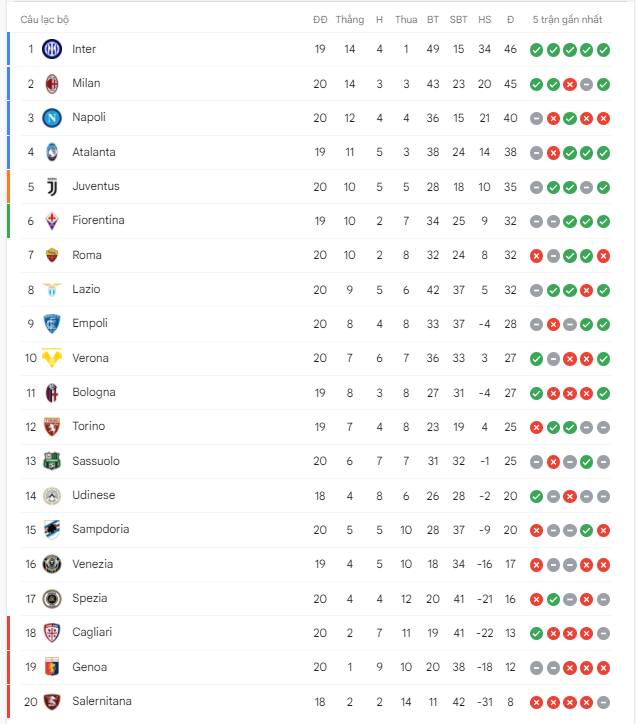Click the Juventus club logo
The width and height of the screenshot is (636, 724).
pyautogui.click(x=52, y=187)
